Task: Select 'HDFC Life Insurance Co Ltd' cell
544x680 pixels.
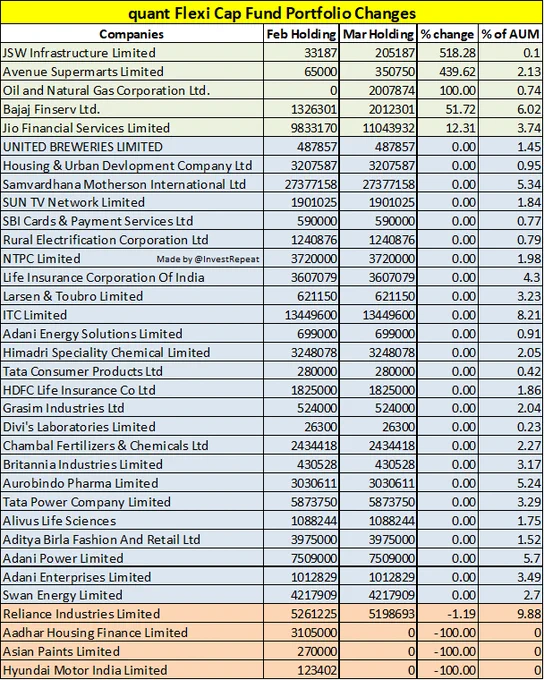Action: [132, 389]
